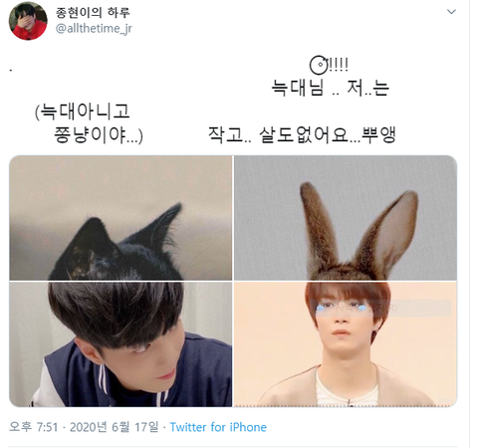Click the divider line below the timestamp
This screenshot has height=448, width=478.
click(233, 447)
